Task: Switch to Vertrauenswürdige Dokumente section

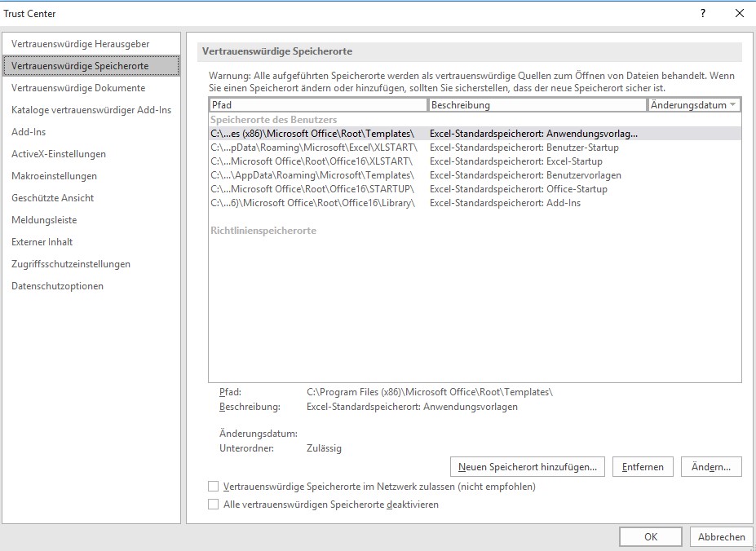Action: [78, 88]
